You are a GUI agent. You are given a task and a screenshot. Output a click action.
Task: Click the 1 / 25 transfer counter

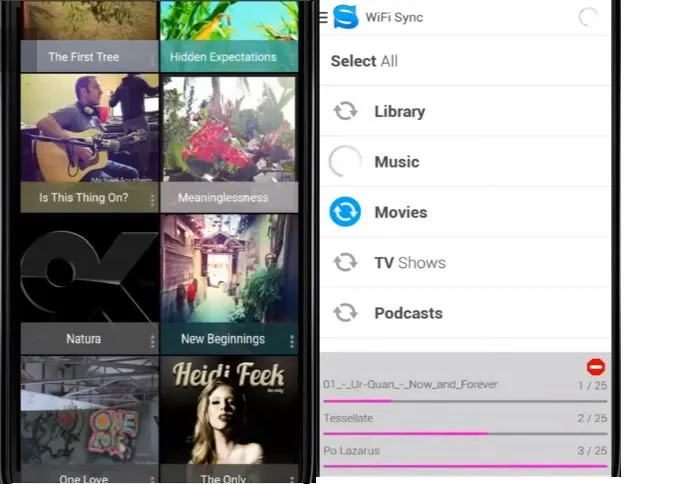click(592, 385)
